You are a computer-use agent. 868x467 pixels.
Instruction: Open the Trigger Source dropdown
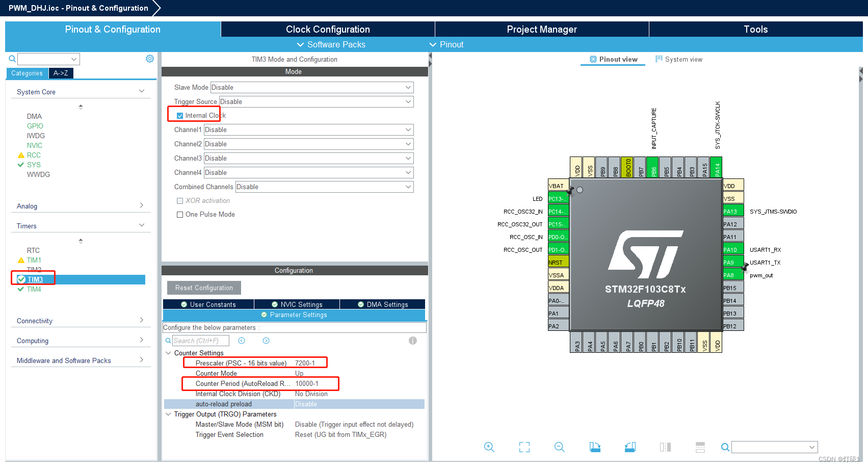(x=317, y=101)
